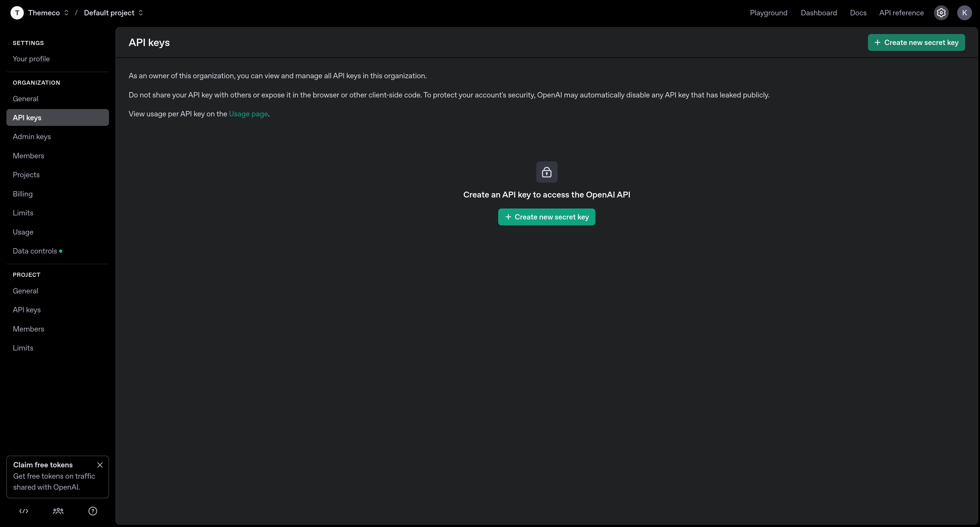The image size is (980, 527).
Task: Open the community forum icon at bottom left
Action: pyautogui.click(x=58, y=511)
